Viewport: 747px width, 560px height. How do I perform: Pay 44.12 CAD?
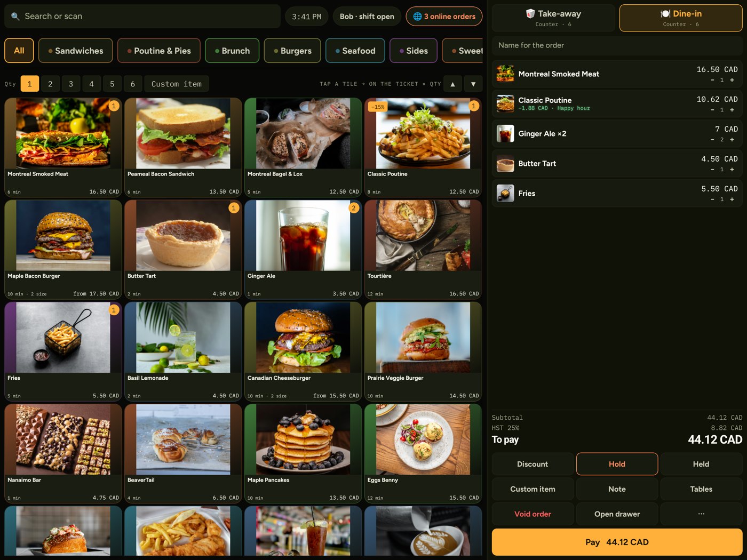point(617,542)
